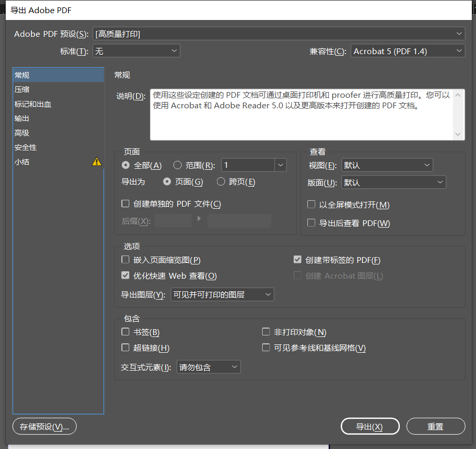
Task: Open the 交互式元素 dropdown
Action: tap(209, 367)
